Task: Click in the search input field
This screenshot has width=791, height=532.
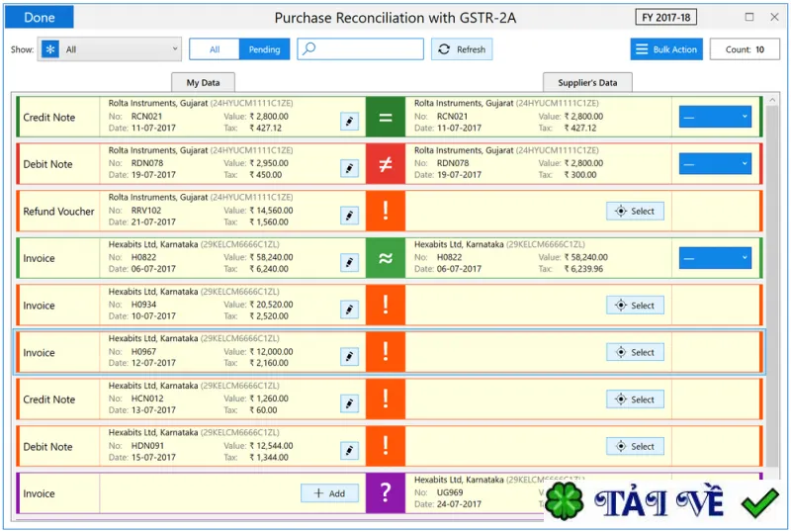Action: [360, 49]
